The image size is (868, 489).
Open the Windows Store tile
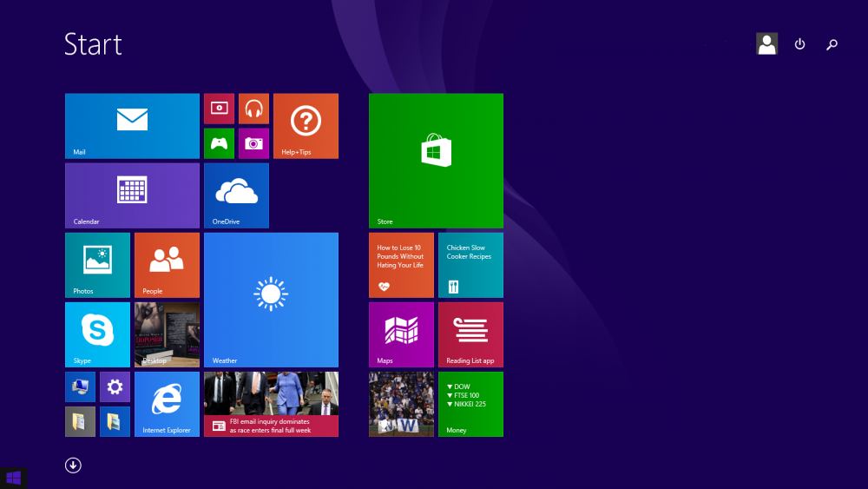437,161
